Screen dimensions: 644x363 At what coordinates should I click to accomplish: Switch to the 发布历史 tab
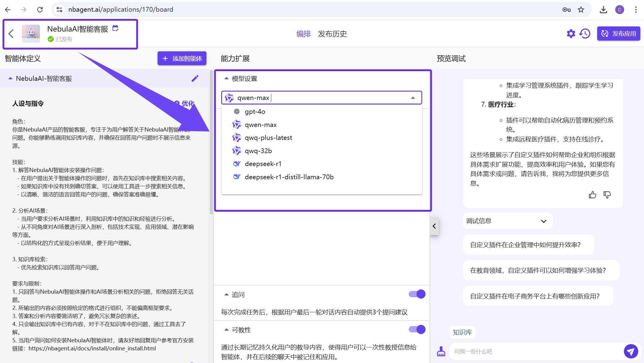point(332,34)
